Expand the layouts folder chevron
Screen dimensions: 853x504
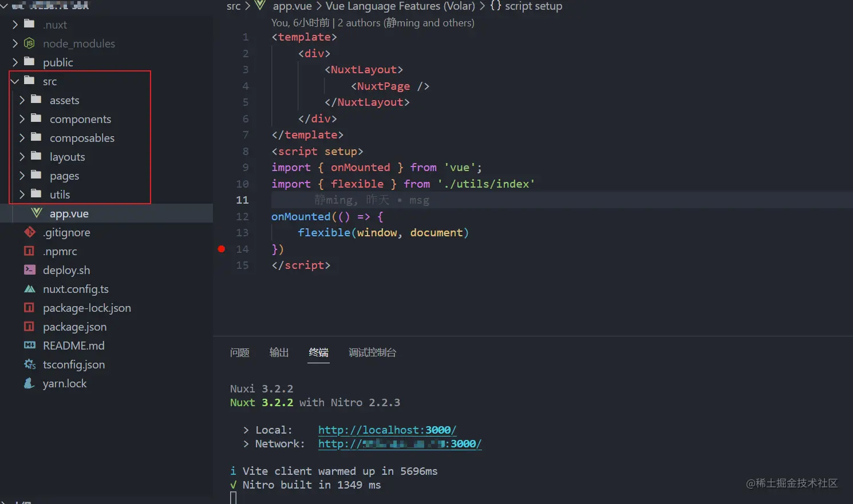22,157
